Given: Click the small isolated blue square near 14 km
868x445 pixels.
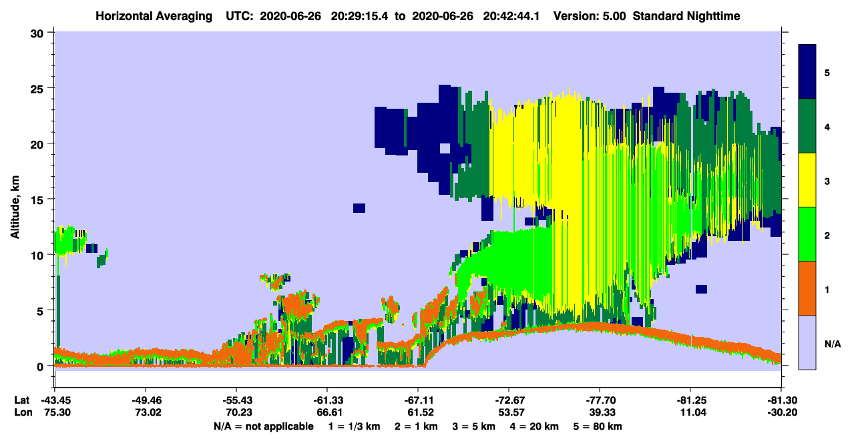Looking at the screenshot, I should 359,208.
